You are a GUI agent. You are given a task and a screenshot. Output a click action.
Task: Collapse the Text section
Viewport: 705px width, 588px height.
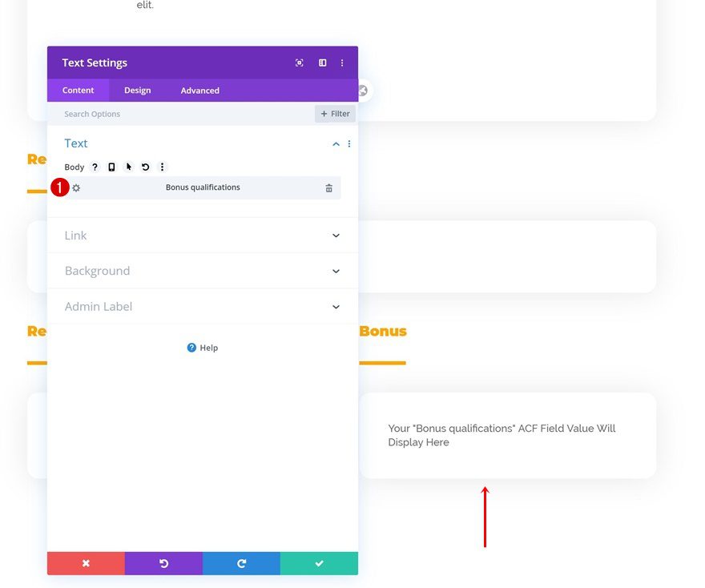336,144
